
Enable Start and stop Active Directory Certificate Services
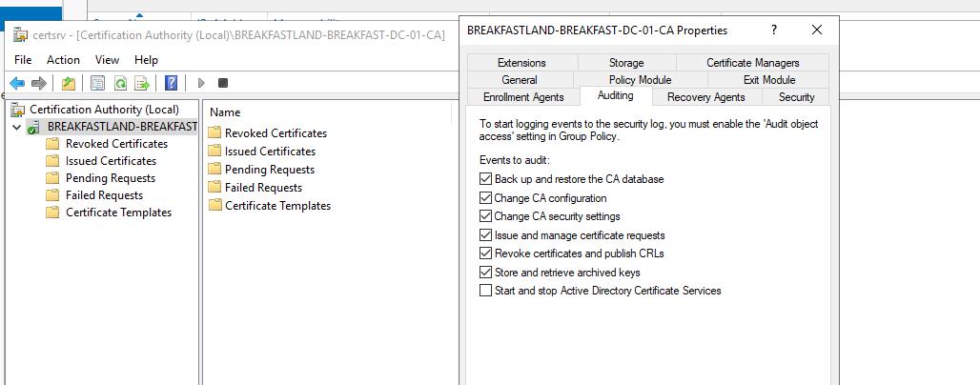pos(487,291)
